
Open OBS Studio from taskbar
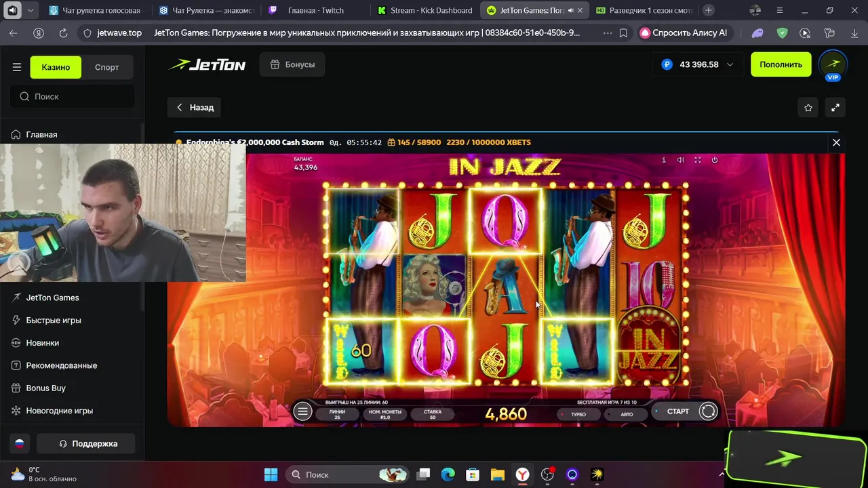click(x=547, y=474)
